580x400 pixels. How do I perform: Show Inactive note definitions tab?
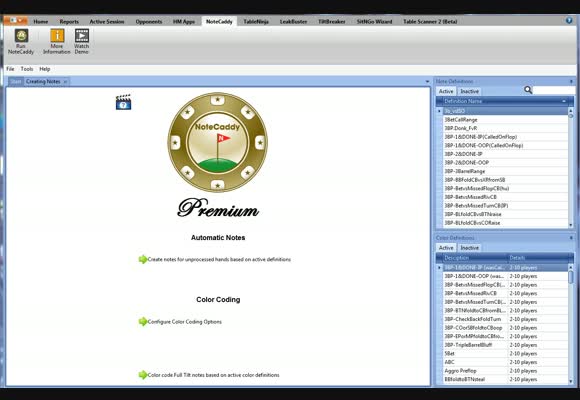coord(469,91)
